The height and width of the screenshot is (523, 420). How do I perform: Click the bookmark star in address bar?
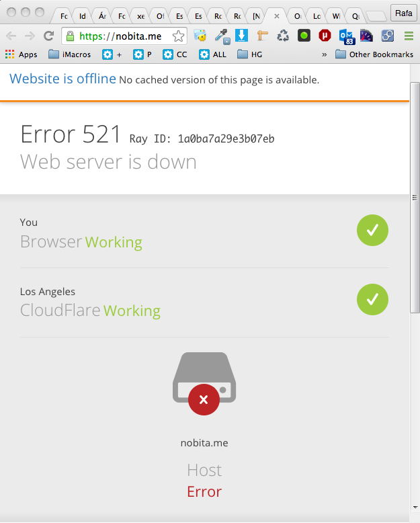178,36
